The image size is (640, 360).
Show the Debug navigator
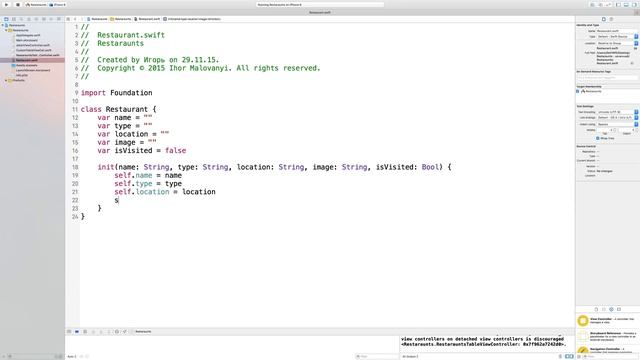(x=44, y=19)
